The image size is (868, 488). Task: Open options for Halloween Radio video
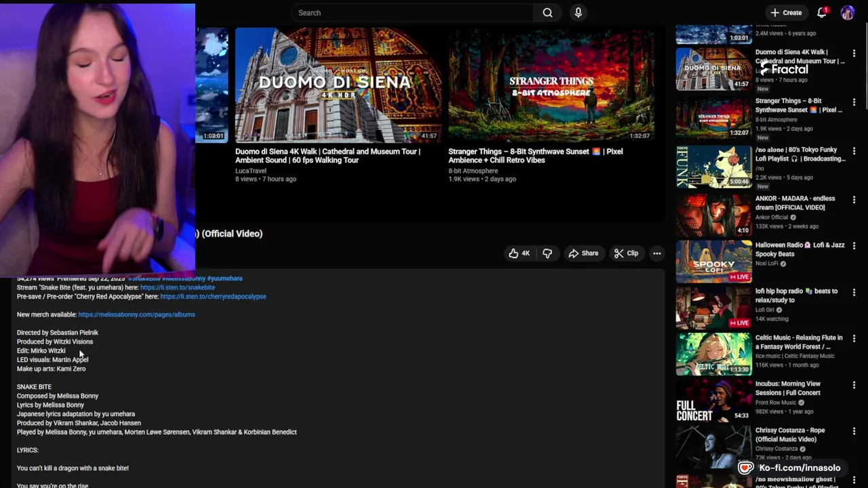coord(854,246)
